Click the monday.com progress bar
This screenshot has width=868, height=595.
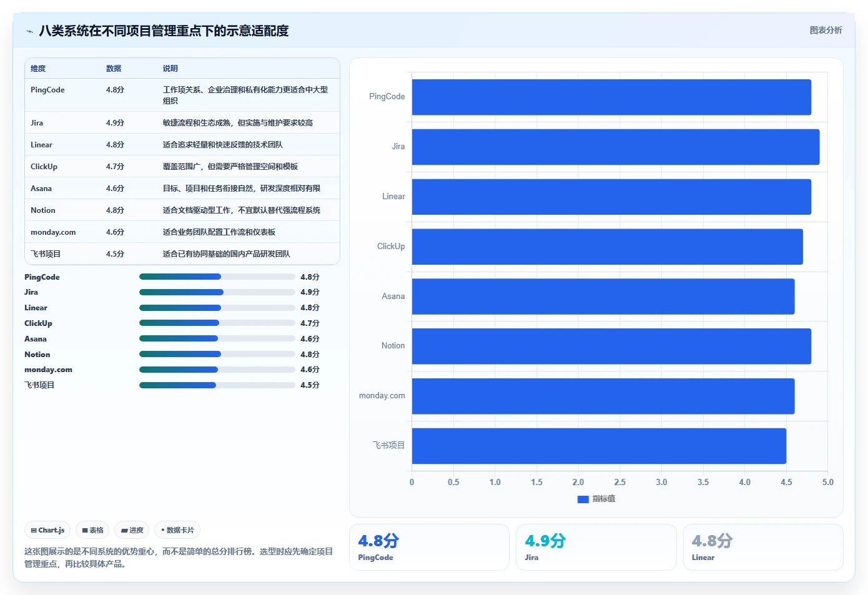[x=217, y=370]
